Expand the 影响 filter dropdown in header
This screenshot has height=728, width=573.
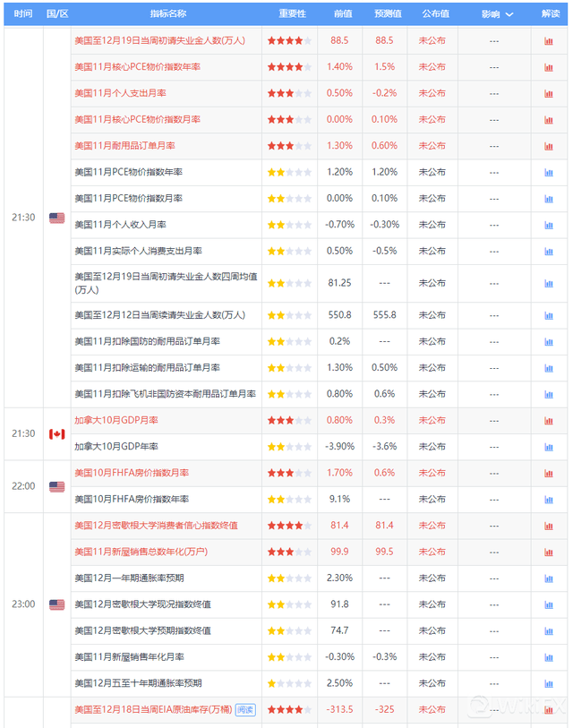click(x=497, y=14)
